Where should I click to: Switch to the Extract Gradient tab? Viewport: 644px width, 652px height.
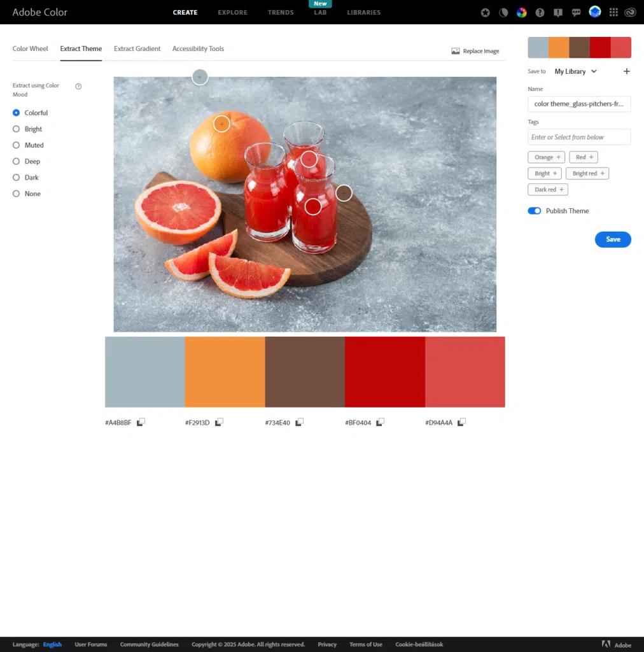[x=137, y=49]
